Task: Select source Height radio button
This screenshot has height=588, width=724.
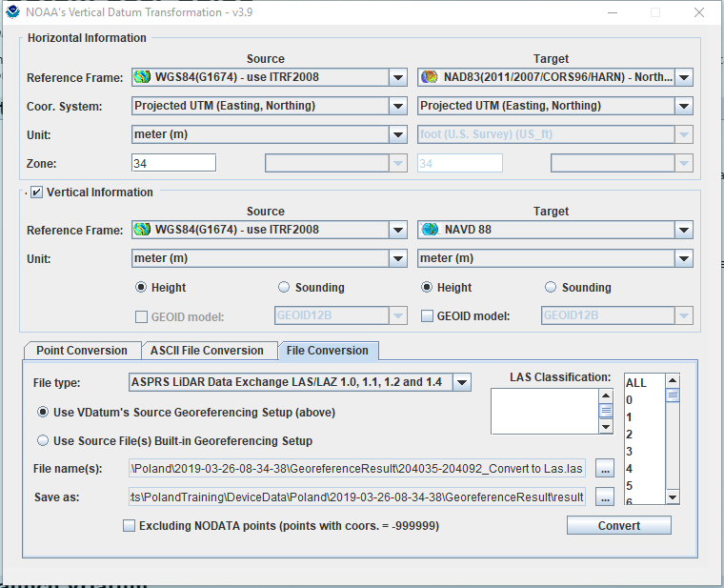Action: [141, 287]
